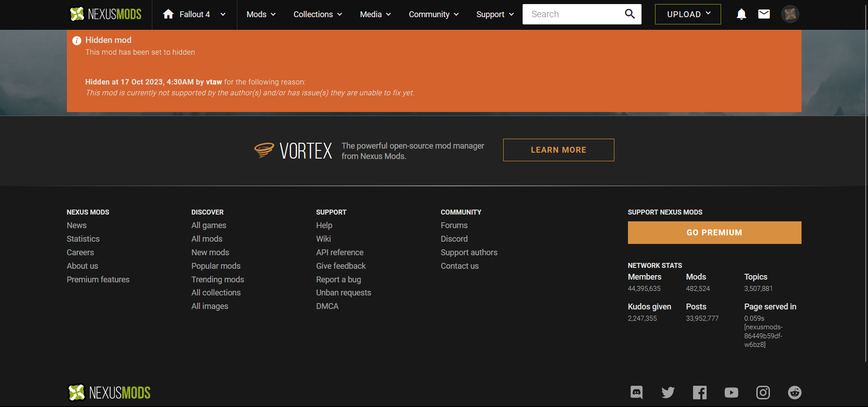The height and width of the screenshot is (407, 868).
Task: Open the Facebook footer icon
Action: (700, 392)
